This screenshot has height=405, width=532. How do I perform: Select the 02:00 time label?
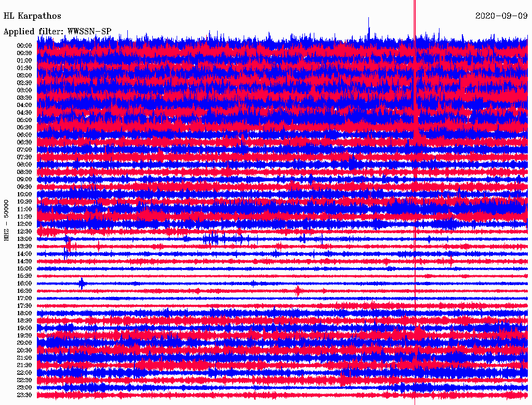[x=24, y=76]
